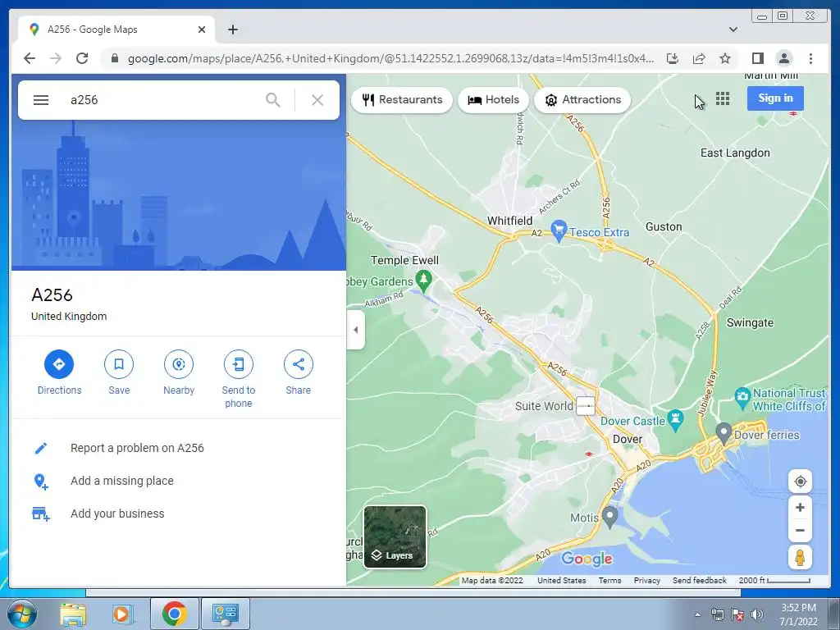Click the Sign in button
Screen dimensions: 840x630
pyautogui.click(x=775, y=98)
